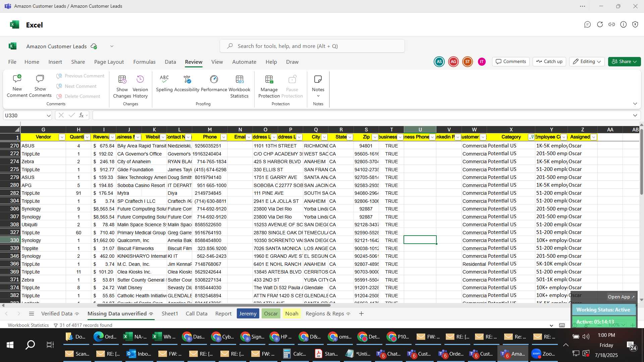This screenshot has height=362, width=644.
Task: Click into the formula bar input
Action: (362, 115)
